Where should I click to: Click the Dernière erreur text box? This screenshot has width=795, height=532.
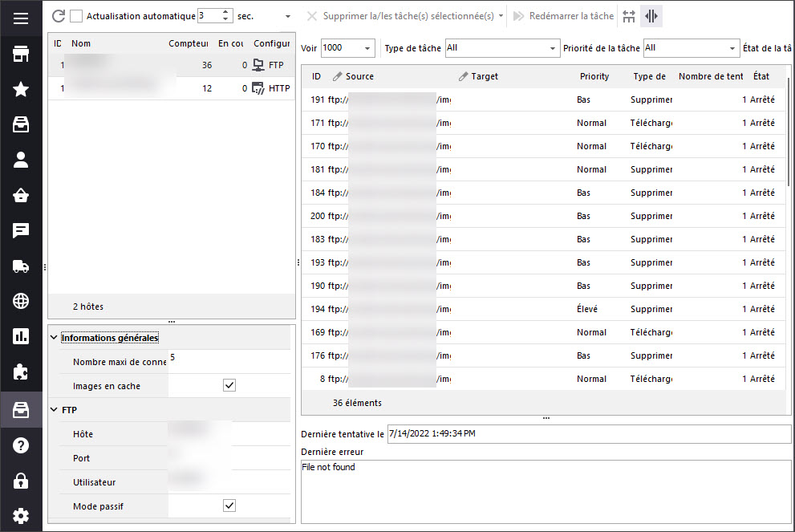tap(546, 491)
